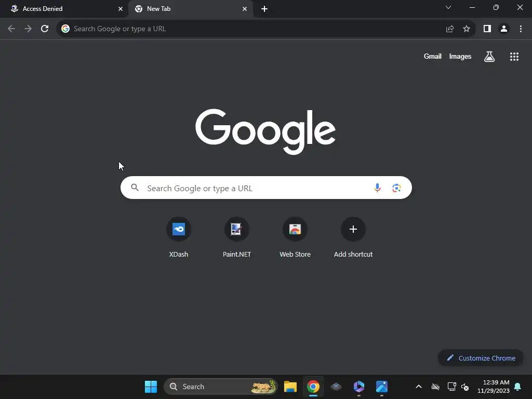Open the Google apps grid
Image resolution: width=532 pixels, height=399 pixels.
point(514,57)
